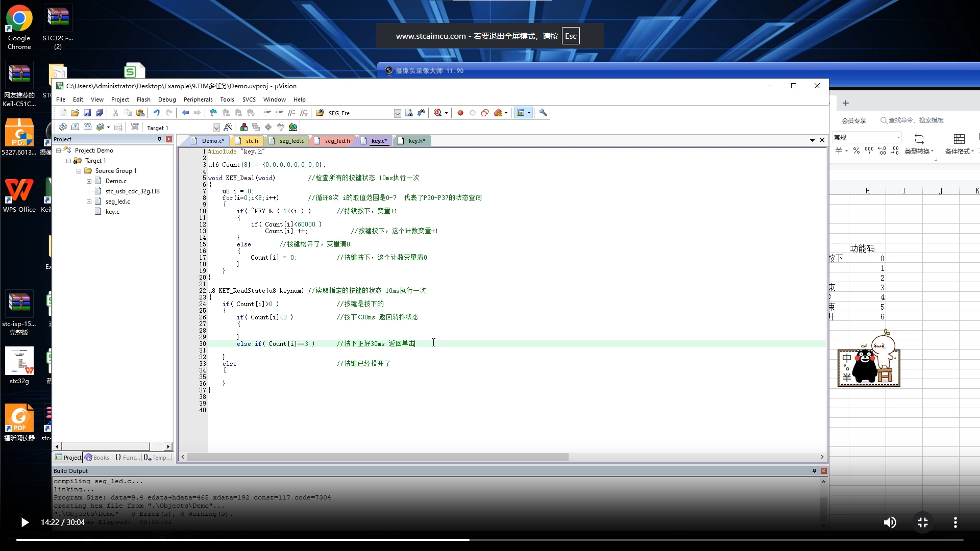The height and width of the screenshot is (551, 980).
Task: Collapse the Source Group 1 node
Action: [79, 171]
